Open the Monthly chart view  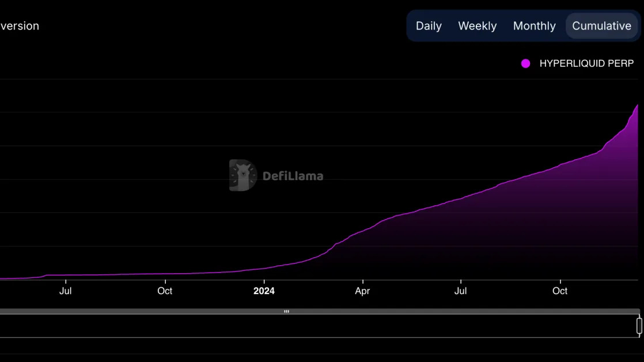(534, 26)
